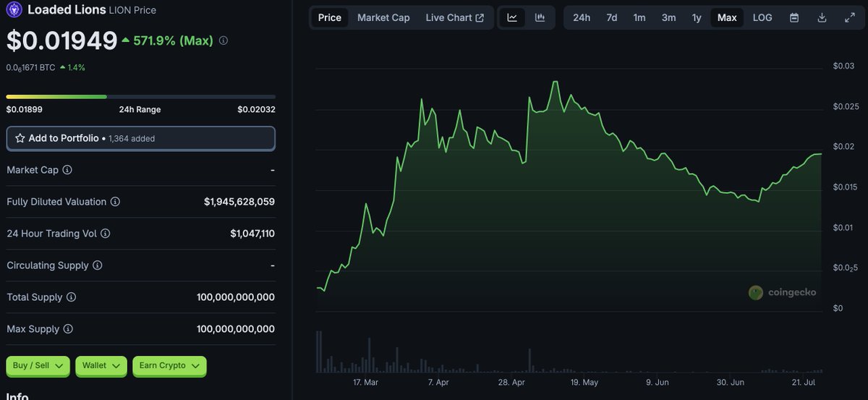Viewport: 868px width, 400px height.
Task: Click the 7. Apr date axis label
Action: click(x=438, y=382)
